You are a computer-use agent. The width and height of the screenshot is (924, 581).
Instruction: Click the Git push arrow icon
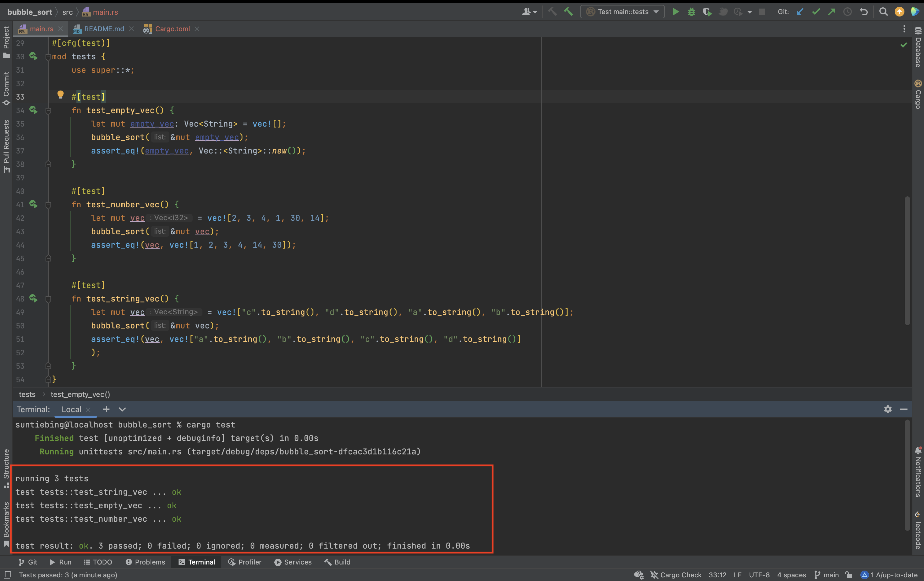tap(832, 12)
